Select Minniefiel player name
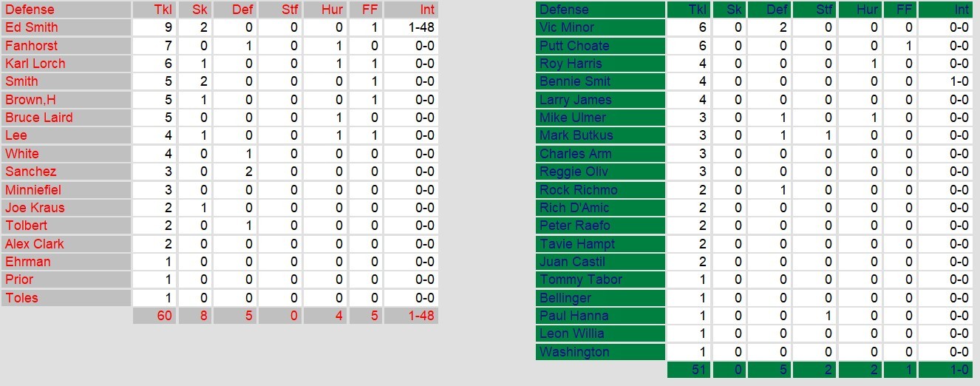 coord(33,190)
